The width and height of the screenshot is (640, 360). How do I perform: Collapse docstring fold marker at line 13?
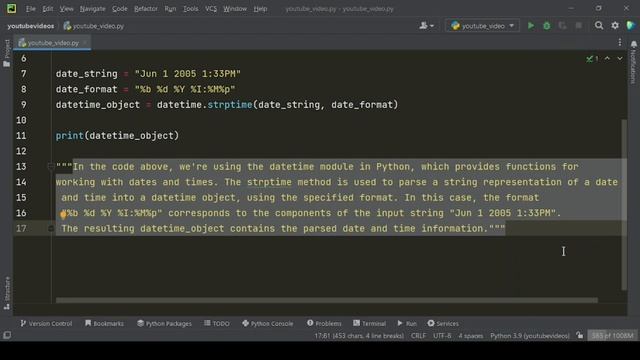51,167
